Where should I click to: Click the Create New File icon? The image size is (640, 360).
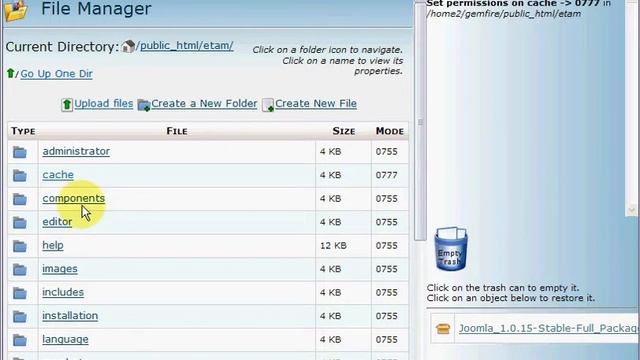click(x=268, y=105)
